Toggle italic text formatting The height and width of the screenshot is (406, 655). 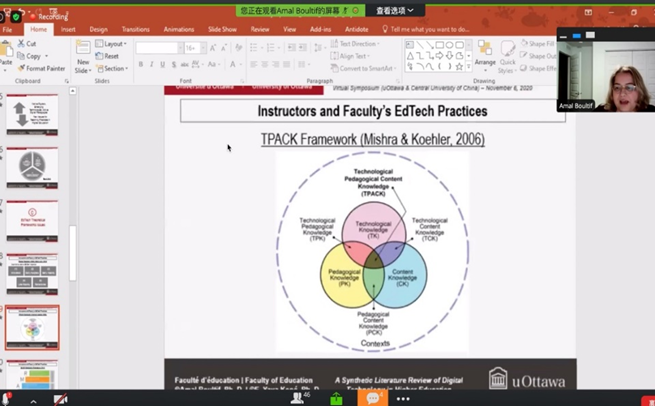pos(152,64)
